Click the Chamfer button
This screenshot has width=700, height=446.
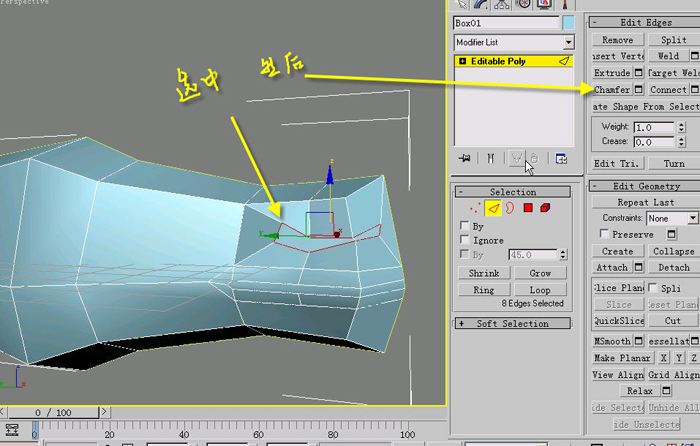613,89
